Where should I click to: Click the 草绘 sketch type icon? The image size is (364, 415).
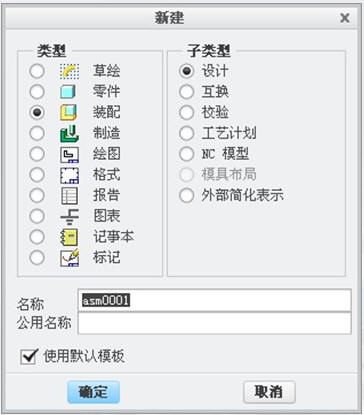(x=70, y=71)
